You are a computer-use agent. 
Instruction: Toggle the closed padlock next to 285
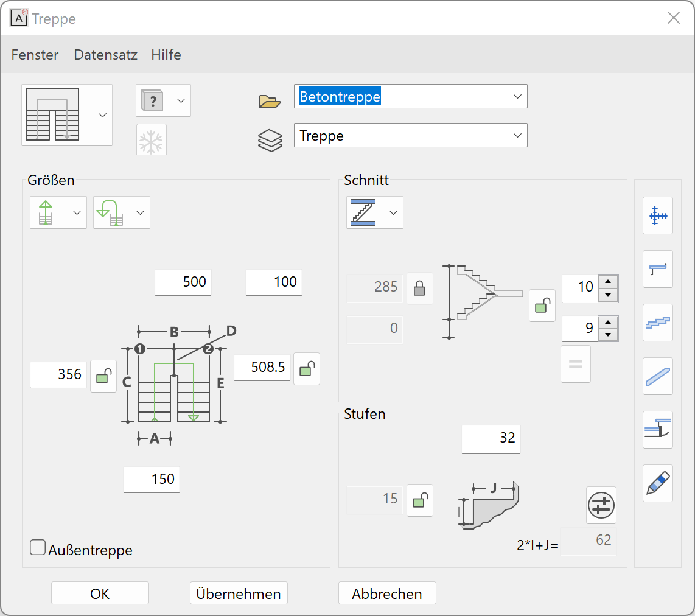419,289
